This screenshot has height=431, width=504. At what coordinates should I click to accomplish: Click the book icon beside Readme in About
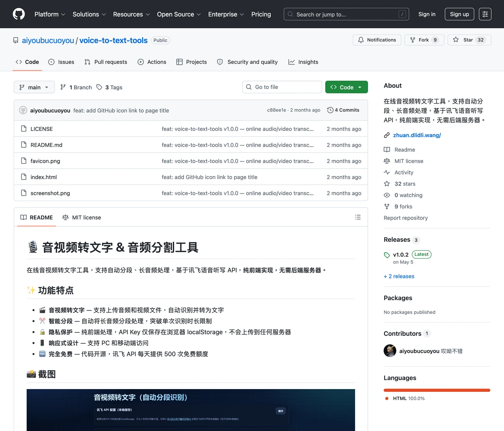(x=387, y=150)
